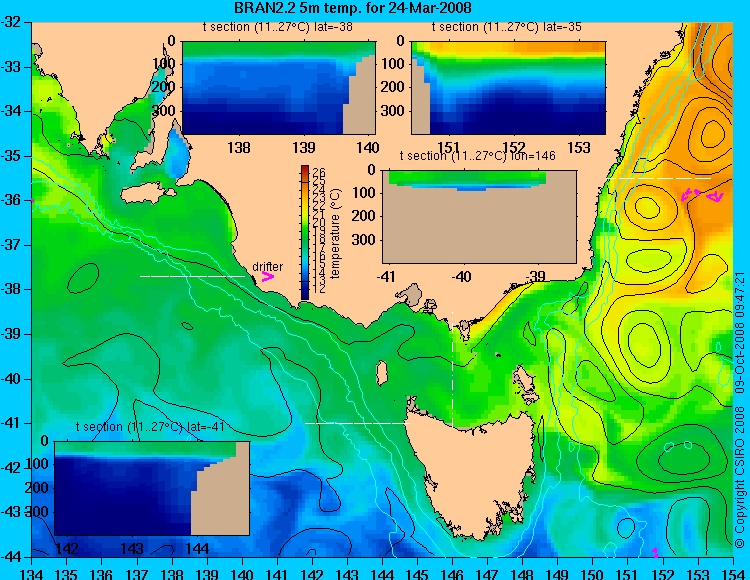The height and width of the screenshot is (580, 750).
Task: Click '143' on the lat=-41 inset axis
Action: click(132, 548)
